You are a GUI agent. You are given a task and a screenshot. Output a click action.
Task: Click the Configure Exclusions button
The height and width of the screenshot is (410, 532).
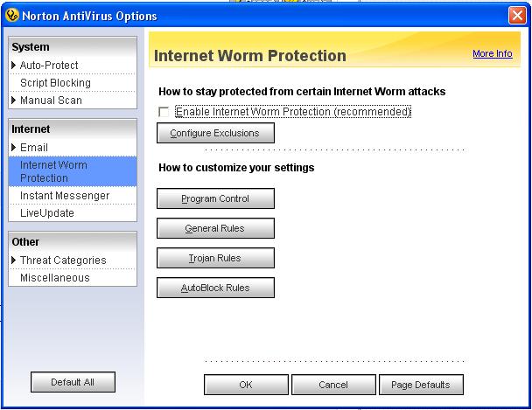pyautogui.click(x=215, y=133)
